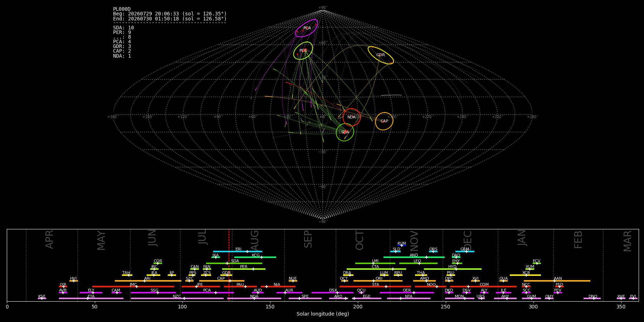Select the AAN shower bar

(x=557, y=281)
